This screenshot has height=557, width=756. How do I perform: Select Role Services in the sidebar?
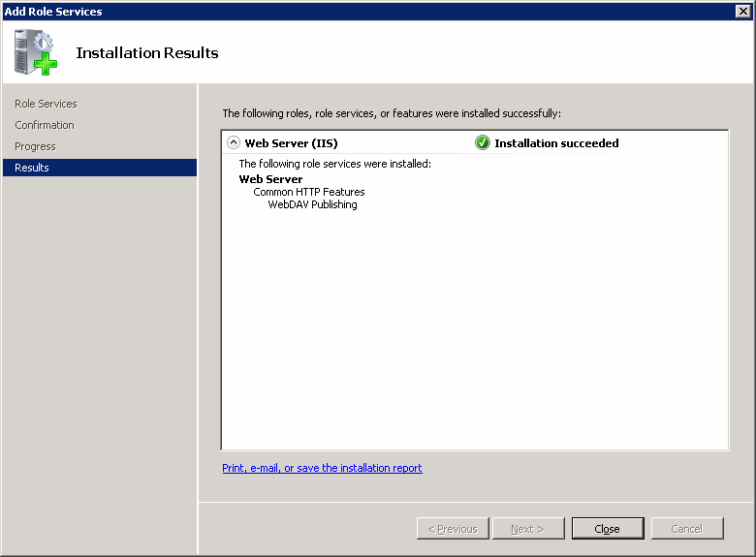pos(46,104)
